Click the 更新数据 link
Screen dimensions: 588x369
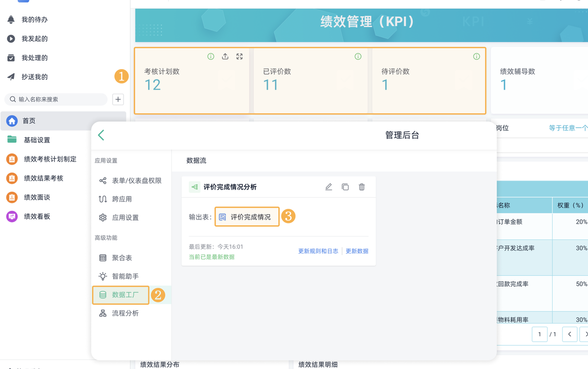coord(357,251)
